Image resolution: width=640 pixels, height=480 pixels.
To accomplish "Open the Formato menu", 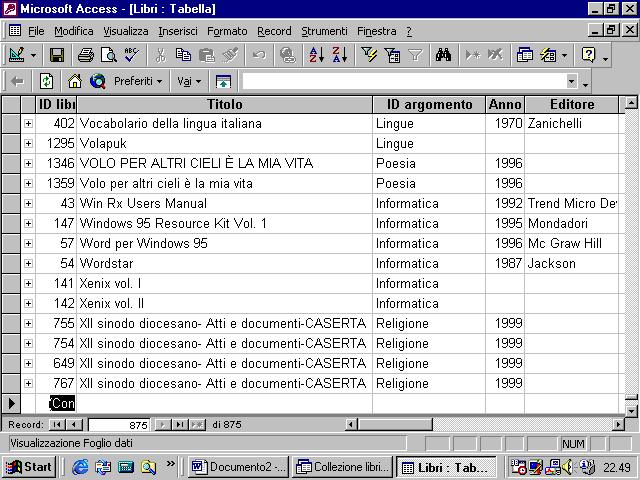I will 227,31.
